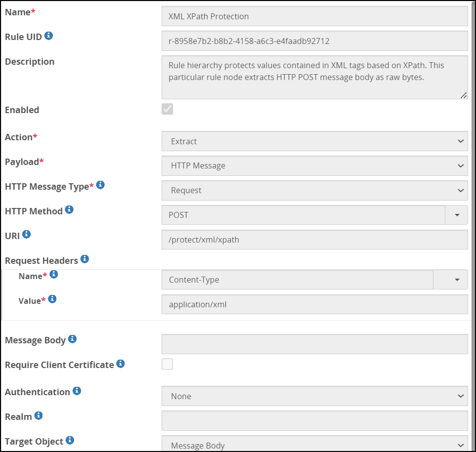The image size is (476, 452).
Task: Open the Payload dropdown showing HTTP Message
Action: click(x=314, y=166)
